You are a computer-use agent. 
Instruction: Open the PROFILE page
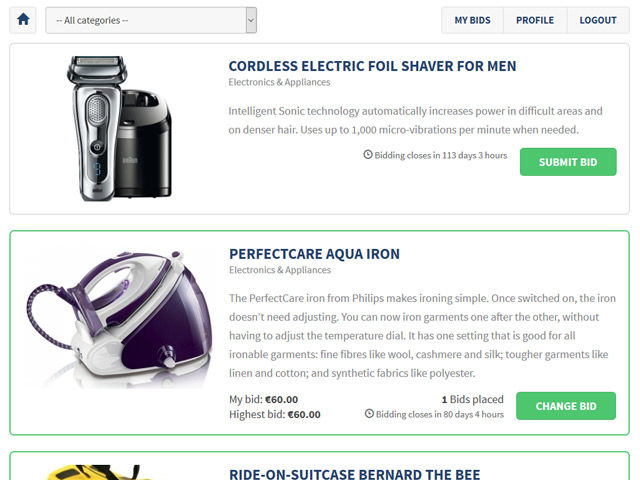(x=535, y=20)
